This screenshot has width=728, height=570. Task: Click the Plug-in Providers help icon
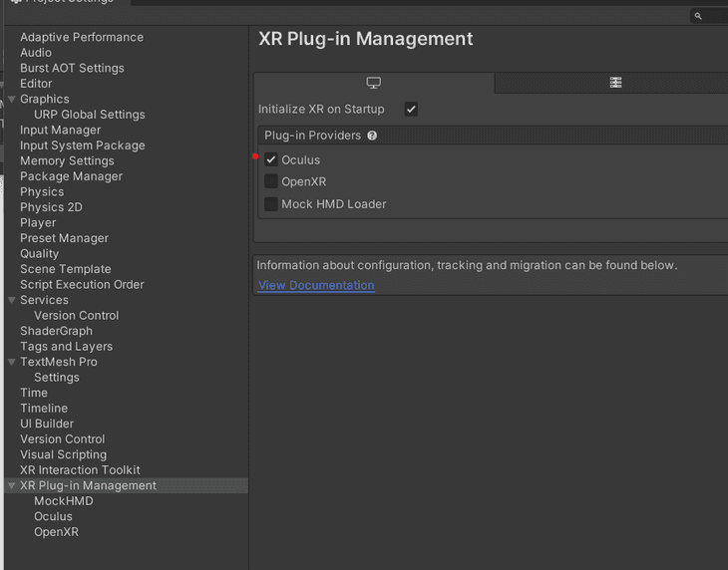pos(372,136)
